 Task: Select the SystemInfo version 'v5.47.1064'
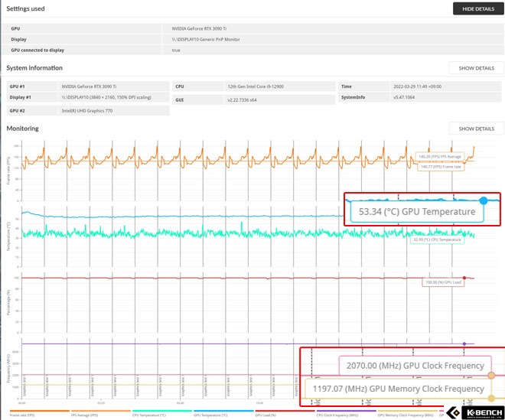click(404, 97)
